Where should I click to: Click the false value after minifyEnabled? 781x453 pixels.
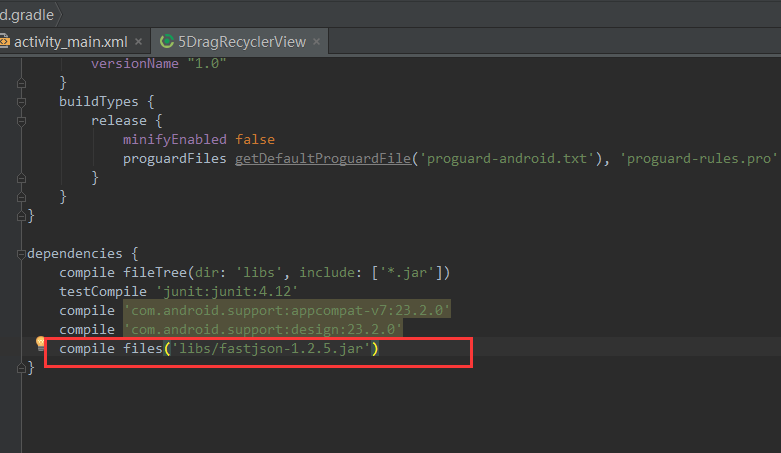(255, 140)
